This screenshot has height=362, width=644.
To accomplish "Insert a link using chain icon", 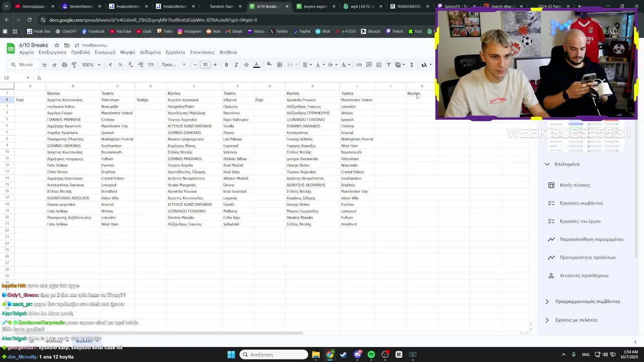I will point(359,65).
